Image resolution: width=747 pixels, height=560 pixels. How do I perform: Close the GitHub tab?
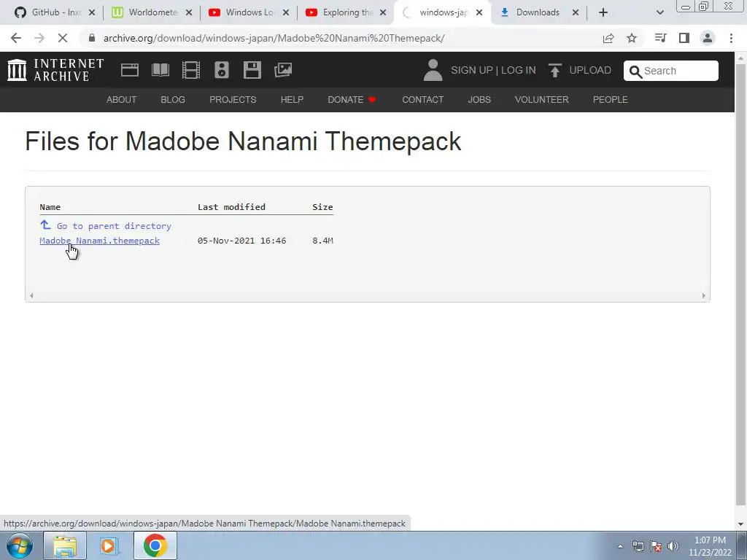[92, 12]
